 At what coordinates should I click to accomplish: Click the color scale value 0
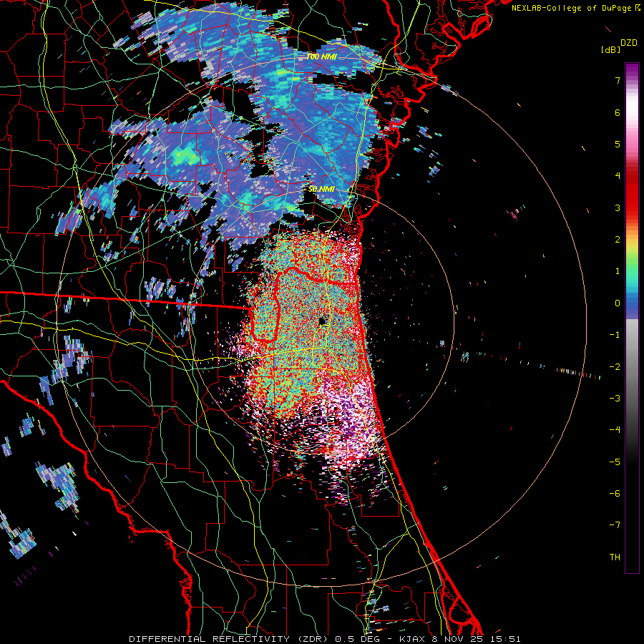tap(618, 303)
